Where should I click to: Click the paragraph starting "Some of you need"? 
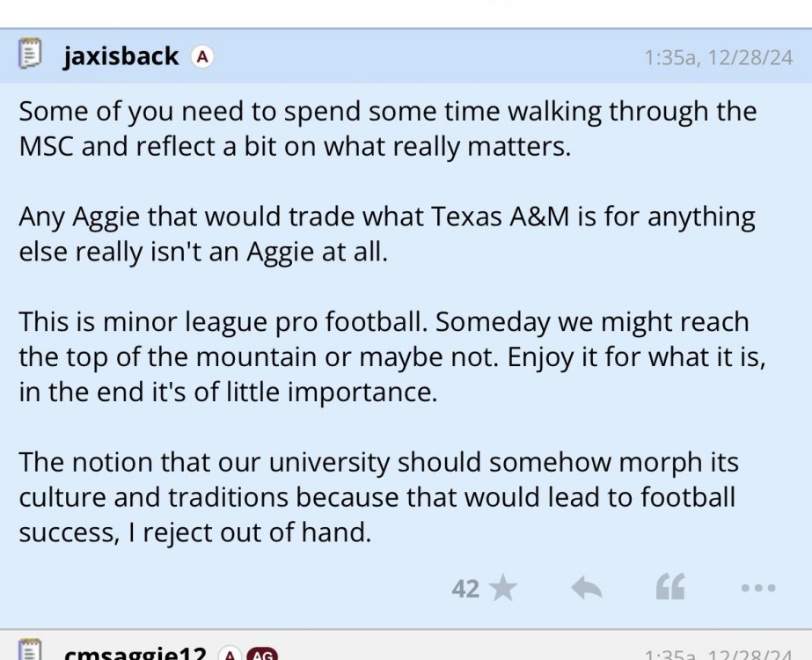pos(387,128)
